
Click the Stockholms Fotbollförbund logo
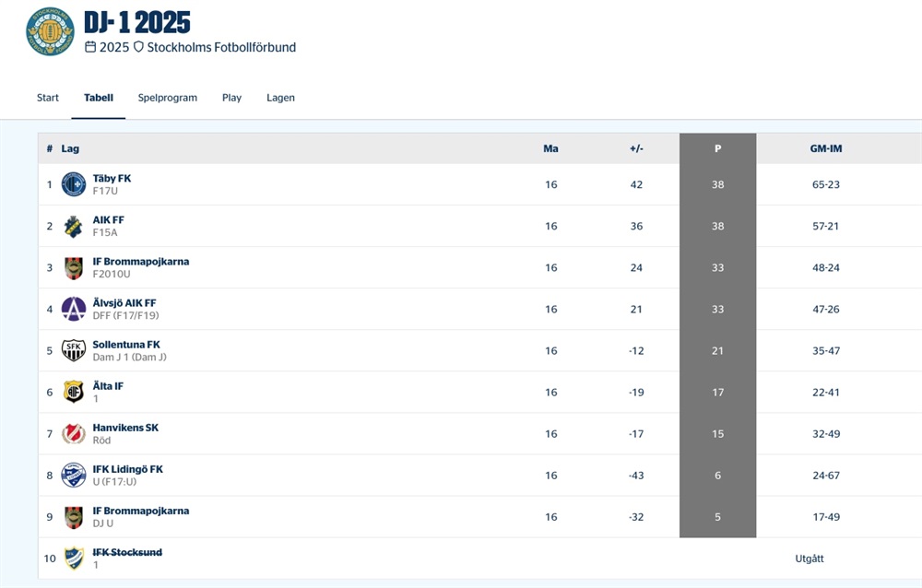click(x=50, y=31)
